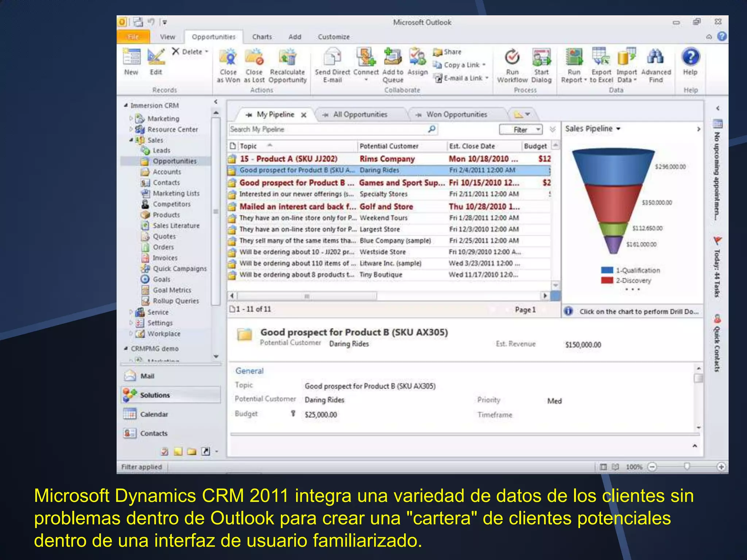747x560 pixels.
Task: Click Today: 44 Tasks in To-Do bar
Action: tap(717, 268)
